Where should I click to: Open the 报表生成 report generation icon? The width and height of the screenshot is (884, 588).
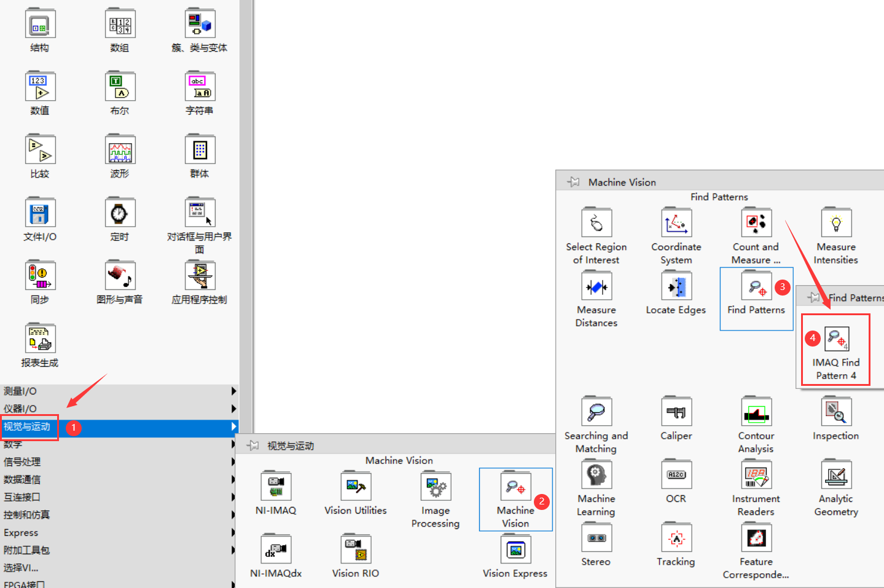[x=40, y=339]
